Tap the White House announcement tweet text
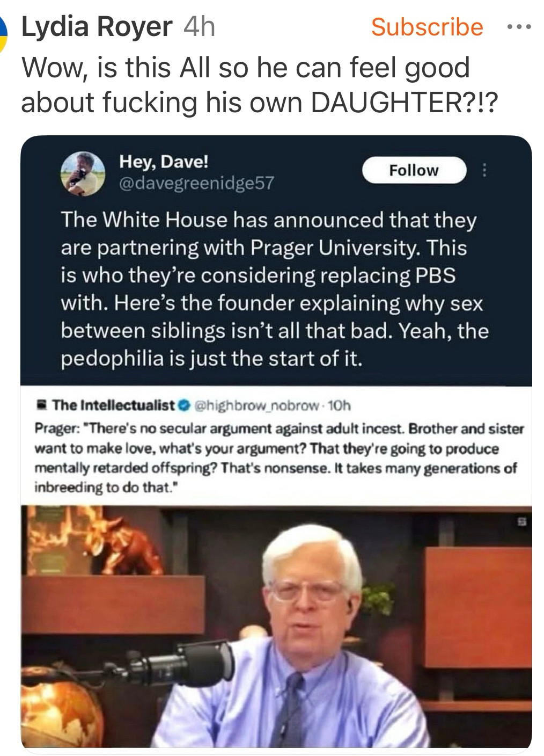 coord(275,289)
